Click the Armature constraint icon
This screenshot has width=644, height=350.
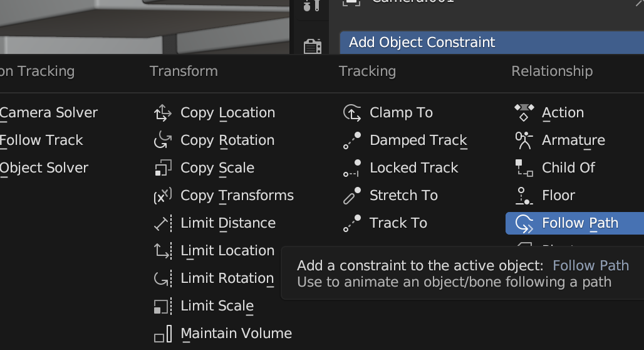[x=524, y=141]
